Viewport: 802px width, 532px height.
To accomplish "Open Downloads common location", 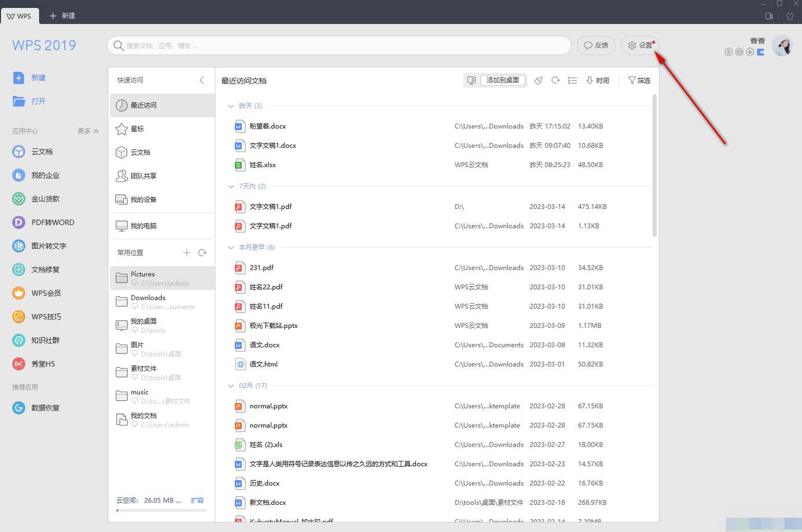I will coord(162,302).
